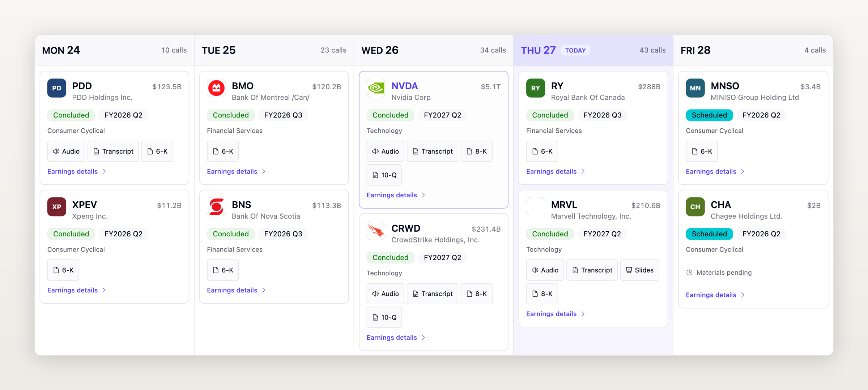Open MNSO Earnings details link

(x=715, y=171)
